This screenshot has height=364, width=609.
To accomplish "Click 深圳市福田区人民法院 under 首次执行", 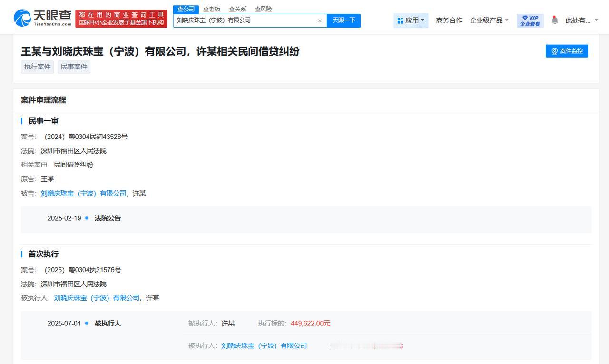I will [74, 284].
